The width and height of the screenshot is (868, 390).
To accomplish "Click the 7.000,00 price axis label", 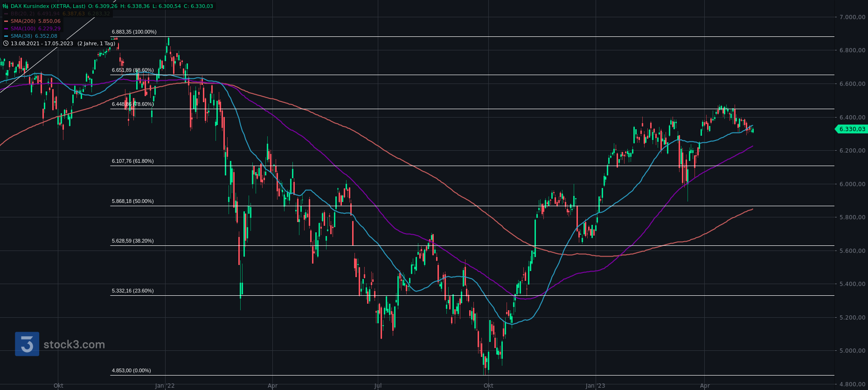I will [852, 17].
